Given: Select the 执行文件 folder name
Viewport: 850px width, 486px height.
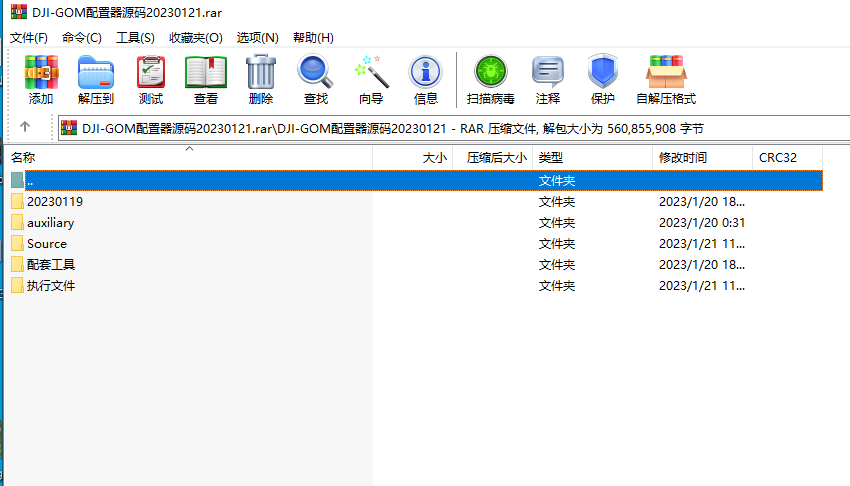Looking at the screenshot, I should coord(51,286).
